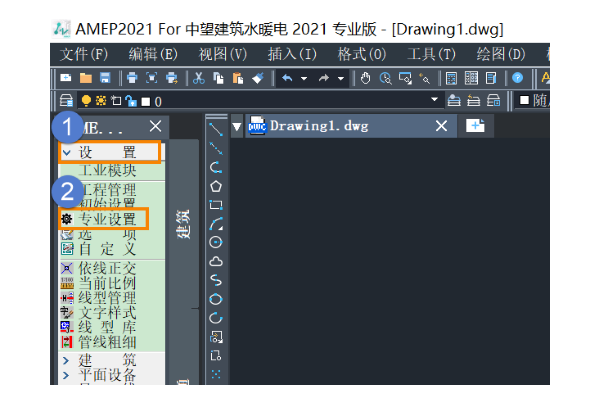The width and height of the screenshot is (600, 400).
Task: Select the Revision Cloud tool
Action: 216,261
